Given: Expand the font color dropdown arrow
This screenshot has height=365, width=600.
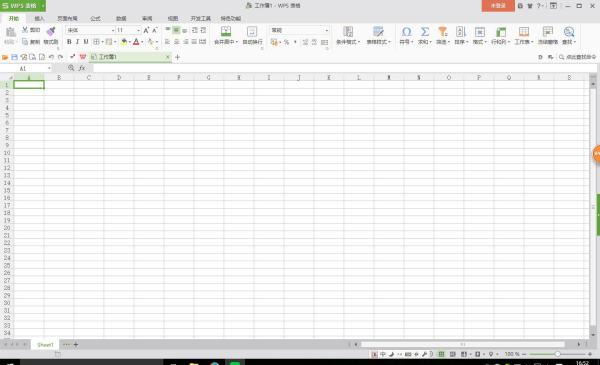Looking at the screenshot, I should pyautogui.click(x=142, y=42).
